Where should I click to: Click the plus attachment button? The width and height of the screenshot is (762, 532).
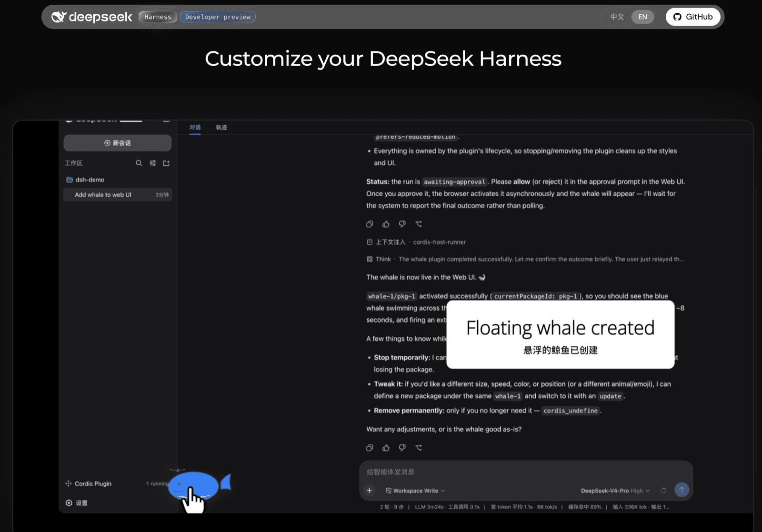(x=369, y=490)
